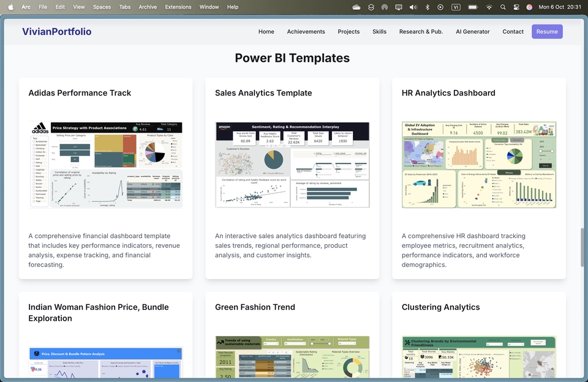The image size is (588, 382).
Task: Open the Adidas Performance Track dashboard image
Action: (106, 165)
